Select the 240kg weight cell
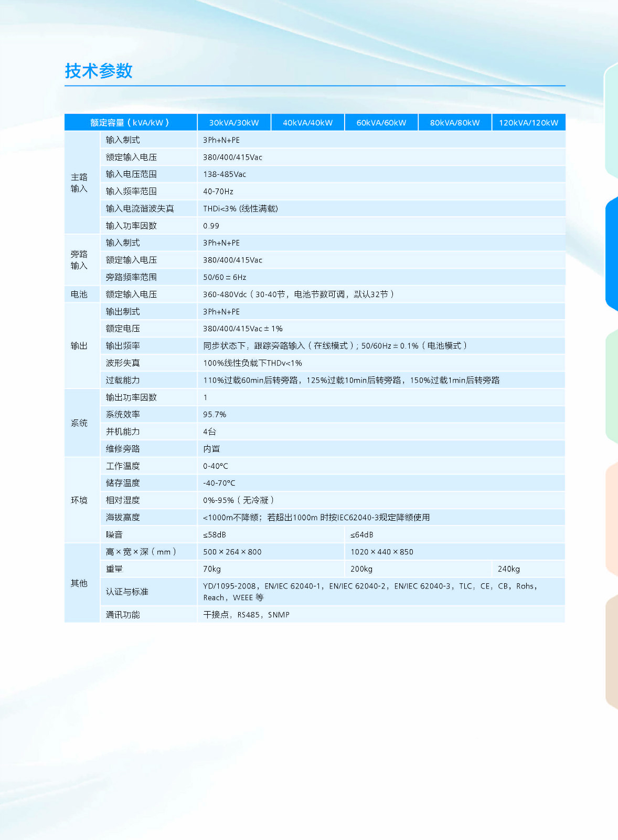Image resolution: width=618 pixels, height=840 pixels. point(508,569)
